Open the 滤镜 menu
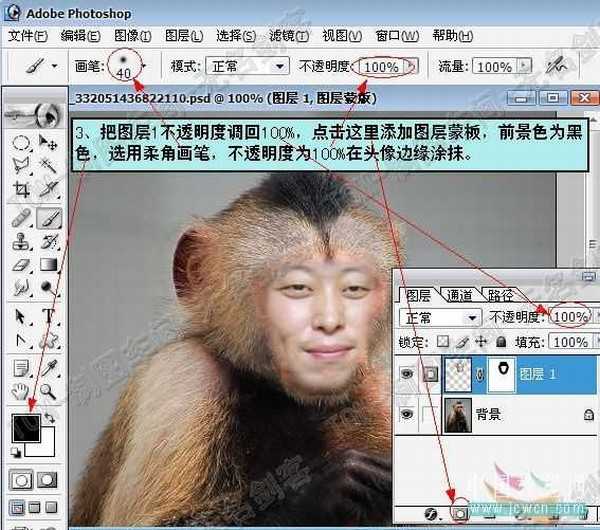This screenshot has width=600, height=530. pos(289,36)
